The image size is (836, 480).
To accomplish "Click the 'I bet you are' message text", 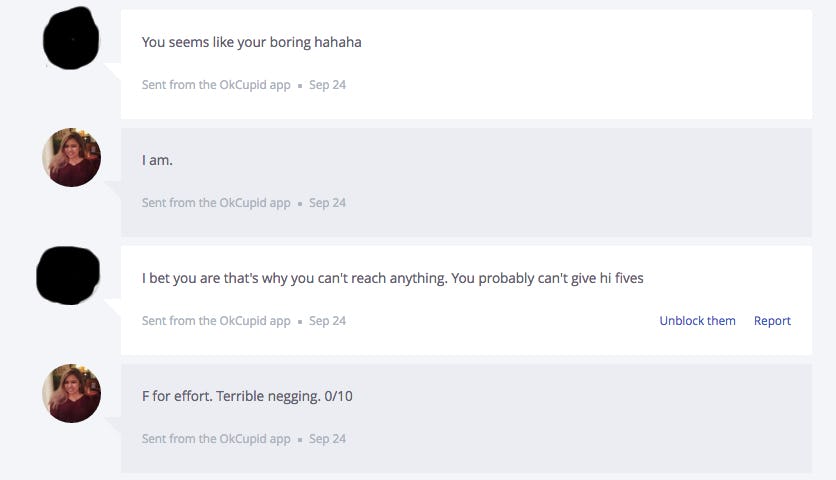I will 392,278.
